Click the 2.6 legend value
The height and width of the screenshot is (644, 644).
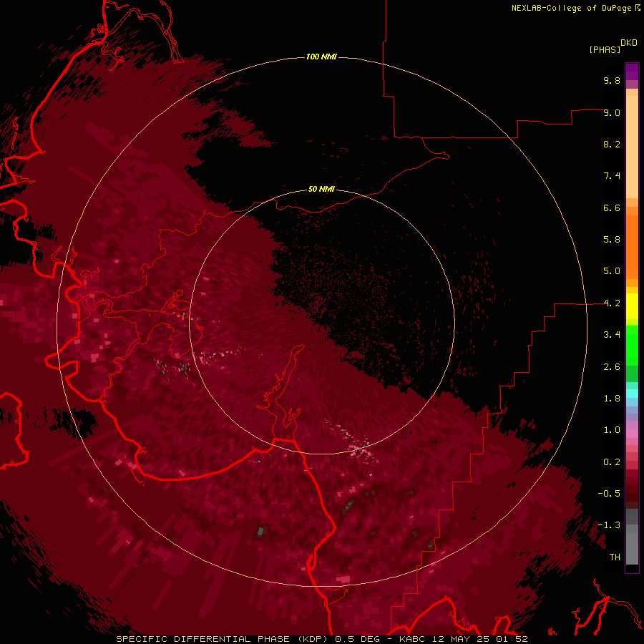pos(612,367)
